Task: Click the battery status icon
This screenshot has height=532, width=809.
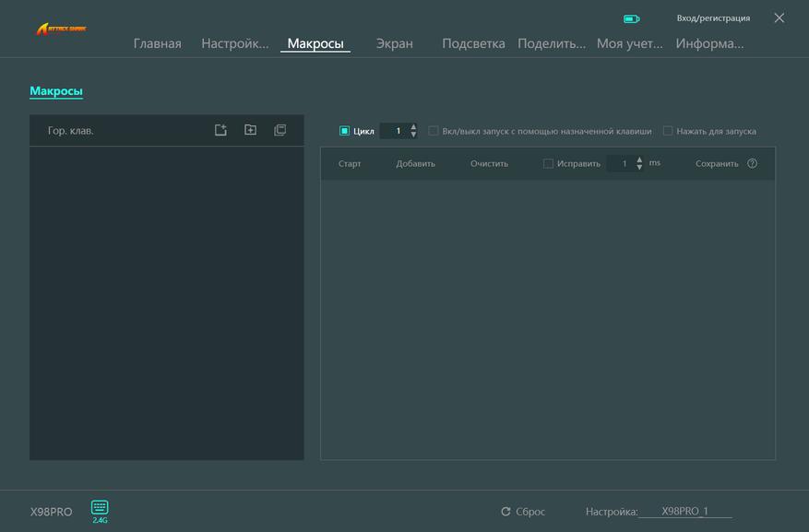Action: click(632, 19)
